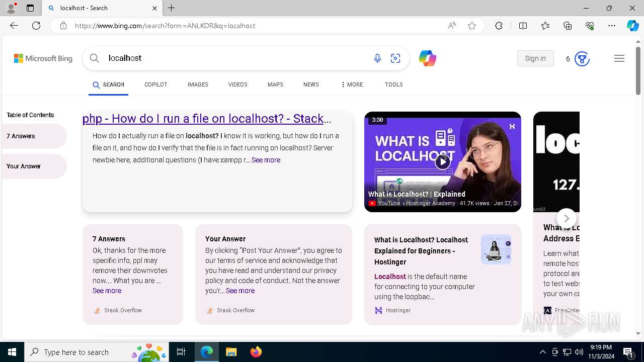Viewport: 644px width, 362px height.
Task: Click the search magnifier icon in Bing box
Action: 95,58
